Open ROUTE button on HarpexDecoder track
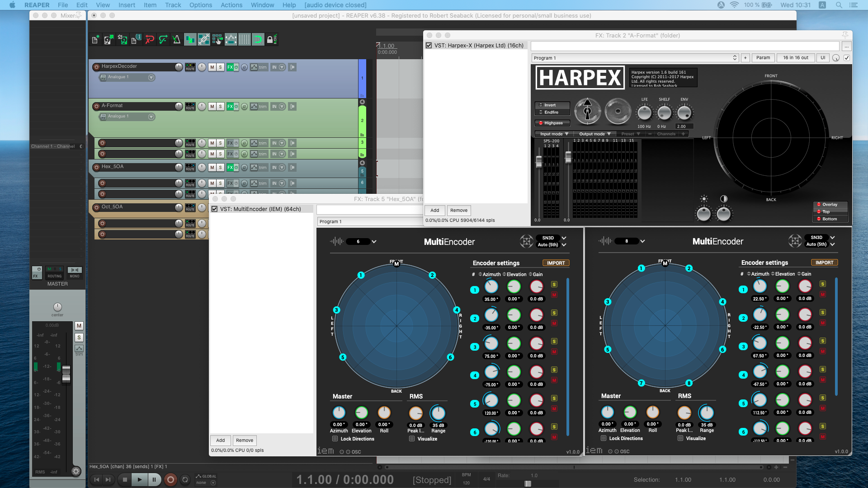This screenshot has width=868, height=488. click(x=190, y=67)
